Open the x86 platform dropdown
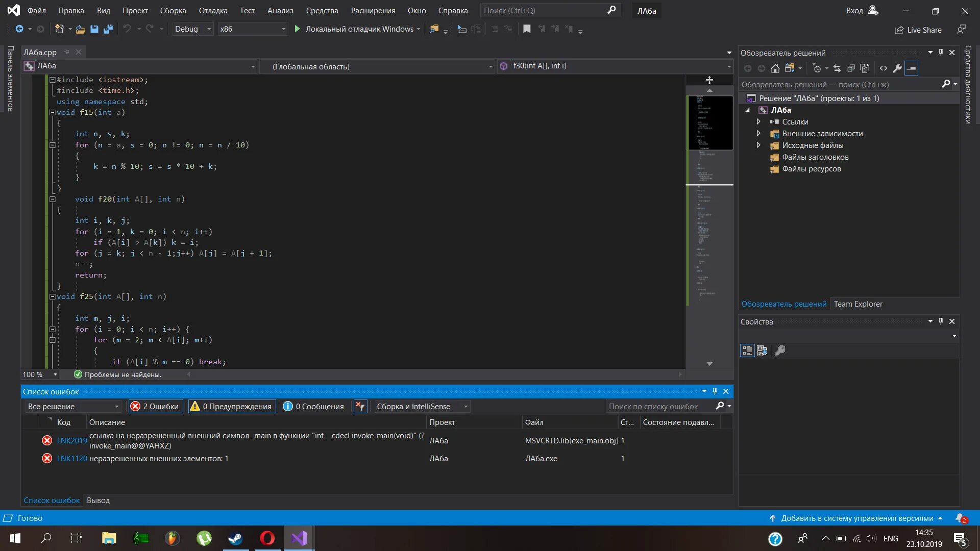Screen dimensions: 980x551 (253, 29)
